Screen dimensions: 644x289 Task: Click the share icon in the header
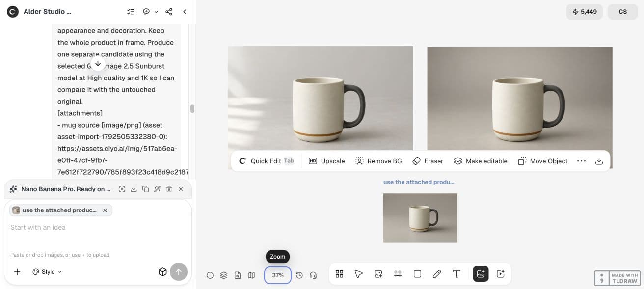tap(169, 12)
